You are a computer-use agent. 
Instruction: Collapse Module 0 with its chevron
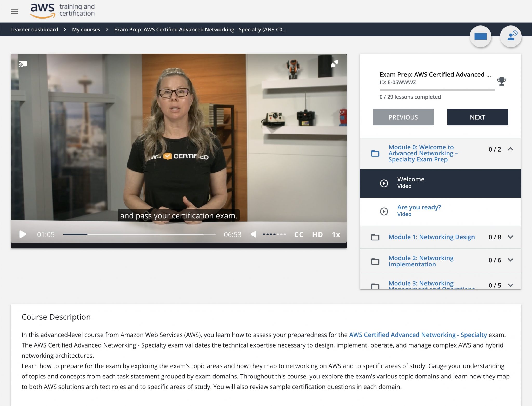click(x=510, y=149)
